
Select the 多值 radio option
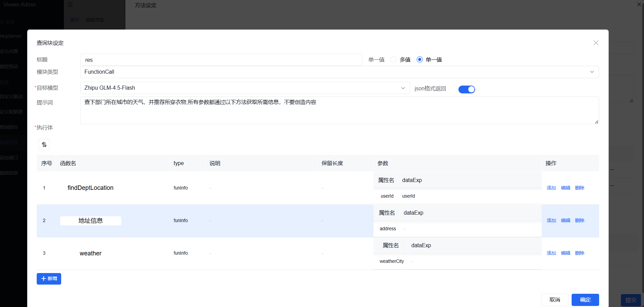[393, 59]
